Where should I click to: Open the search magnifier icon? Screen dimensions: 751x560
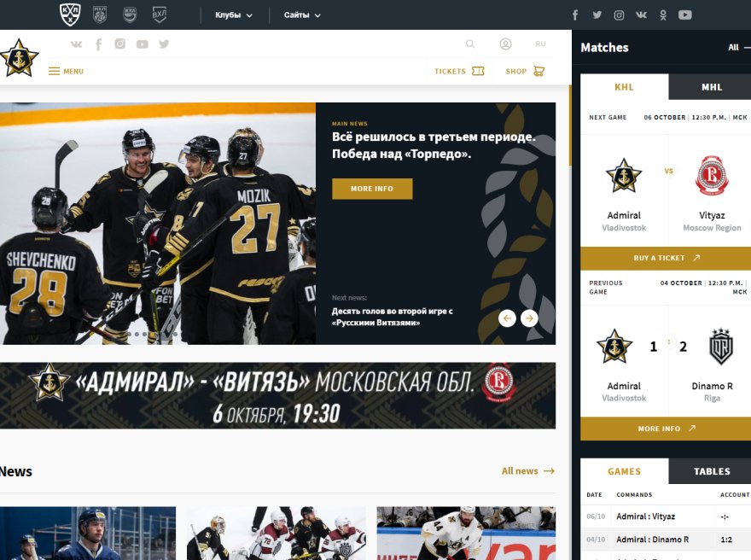[470, 44]
